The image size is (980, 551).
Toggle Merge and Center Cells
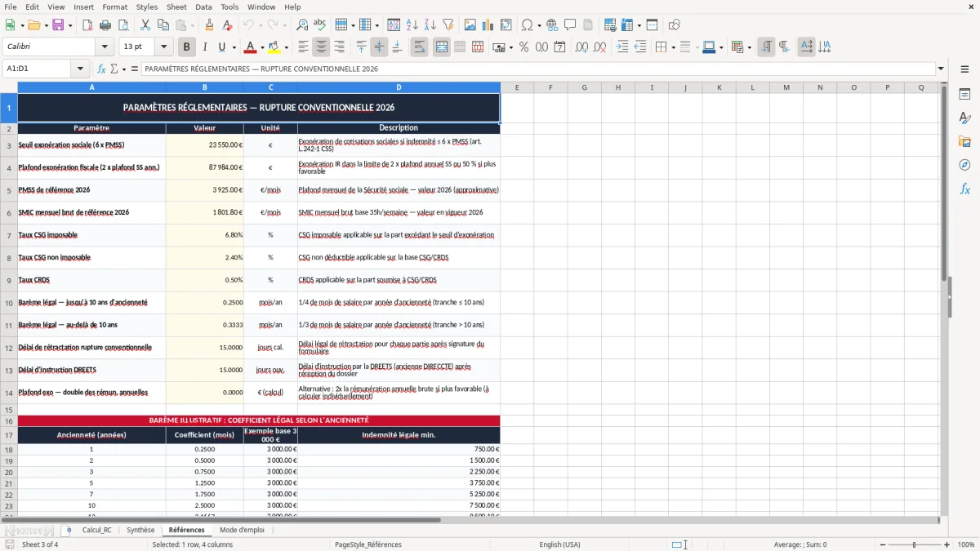pos(442,47)
